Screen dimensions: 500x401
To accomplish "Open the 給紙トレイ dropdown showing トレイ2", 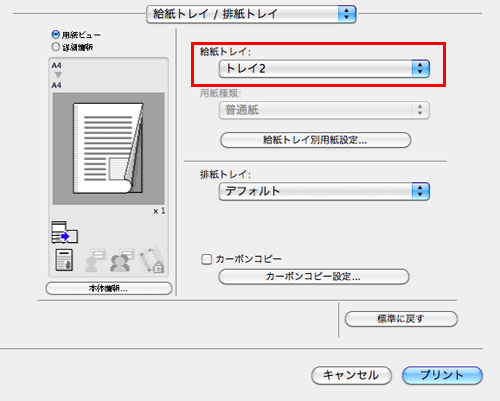I will (324, 69).
